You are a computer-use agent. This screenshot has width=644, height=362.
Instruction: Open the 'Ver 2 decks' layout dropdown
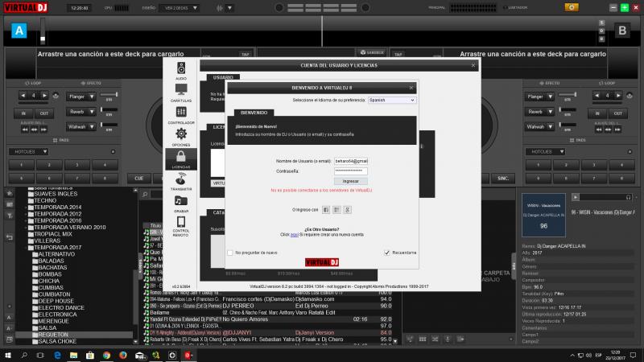(x=180, y=8)
